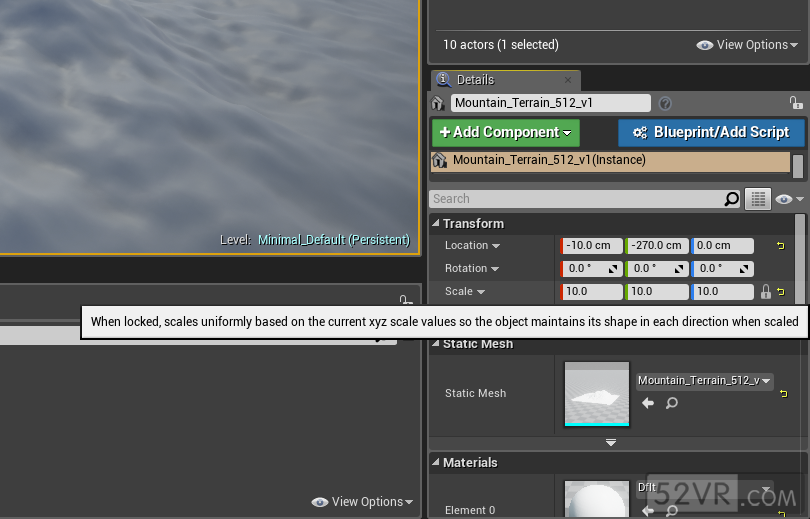
Task: Click the Element 0 material thumbnail
Action: point(597,499)
